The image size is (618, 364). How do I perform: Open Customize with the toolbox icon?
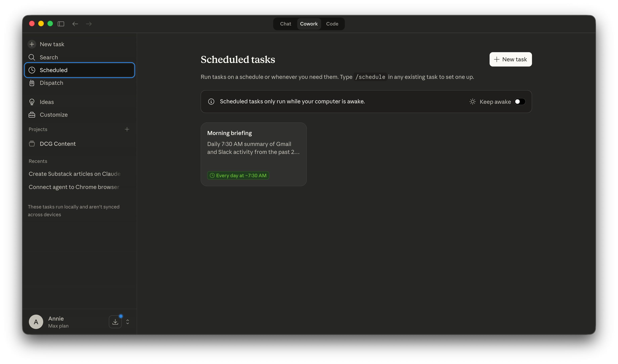tap(32, 114)
